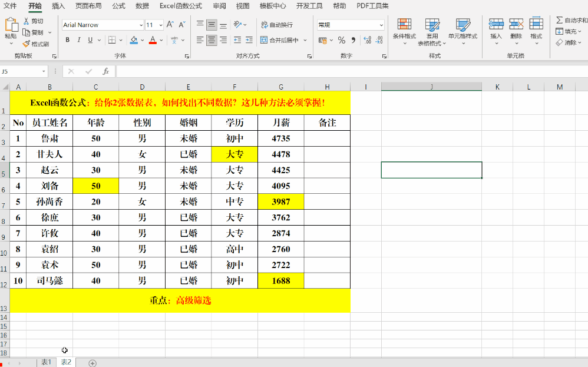The width and height of the screenshot is (588, 367).
Task: Expand the number format combo box
Action: 381,25
